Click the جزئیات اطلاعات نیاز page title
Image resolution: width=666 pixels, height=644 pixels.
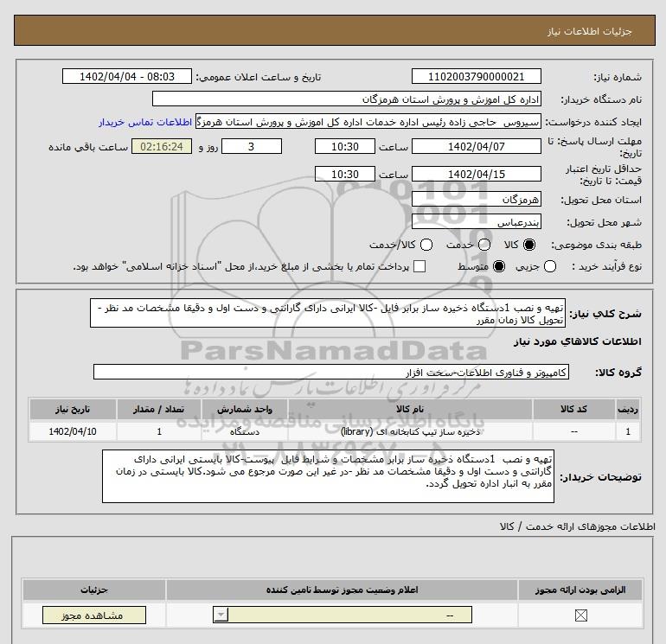(x=589, y=31)
